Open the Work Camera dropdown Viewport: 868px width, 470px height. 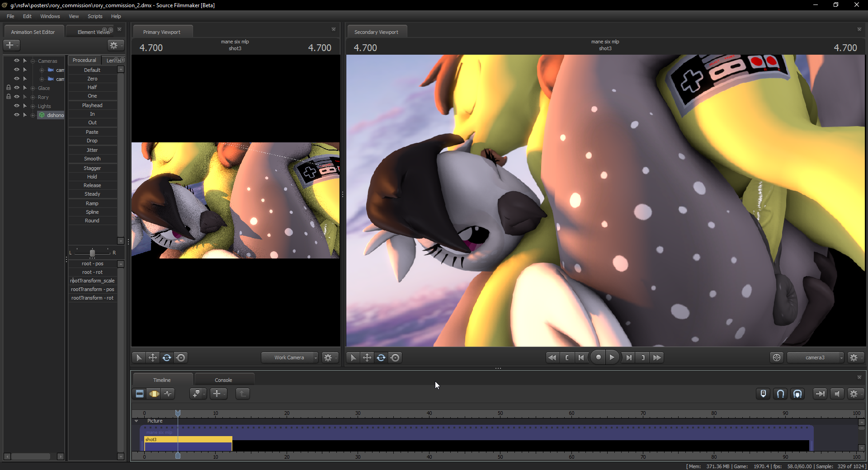point(290,357)
